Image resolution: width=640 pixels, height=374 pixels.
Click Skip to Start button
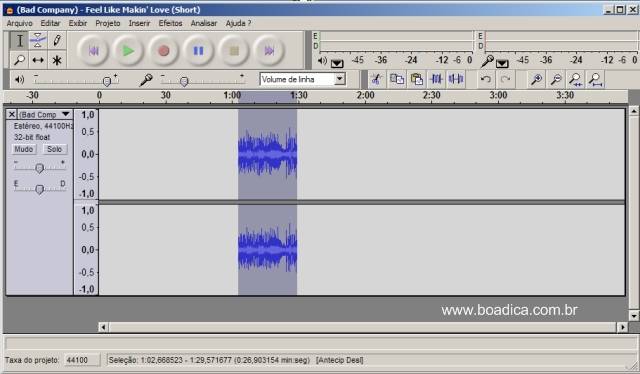[93, 51]
